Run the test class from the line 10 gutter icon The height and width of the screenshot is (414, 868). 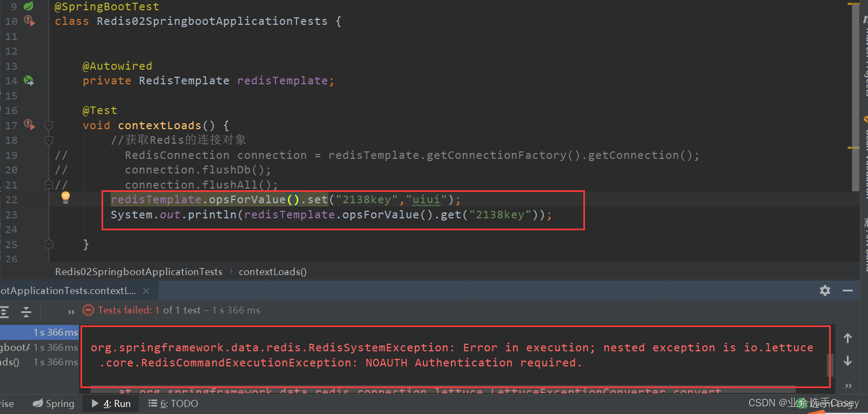[29, 21]
